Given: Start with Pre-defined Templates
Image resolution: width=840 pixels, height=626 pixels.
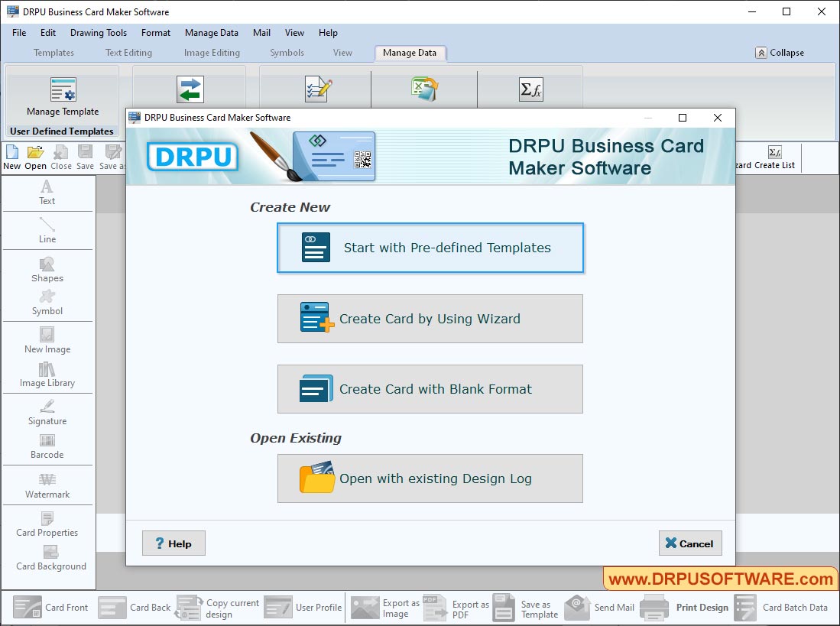Looking at the screenshot, I should (x=430, y=248).
